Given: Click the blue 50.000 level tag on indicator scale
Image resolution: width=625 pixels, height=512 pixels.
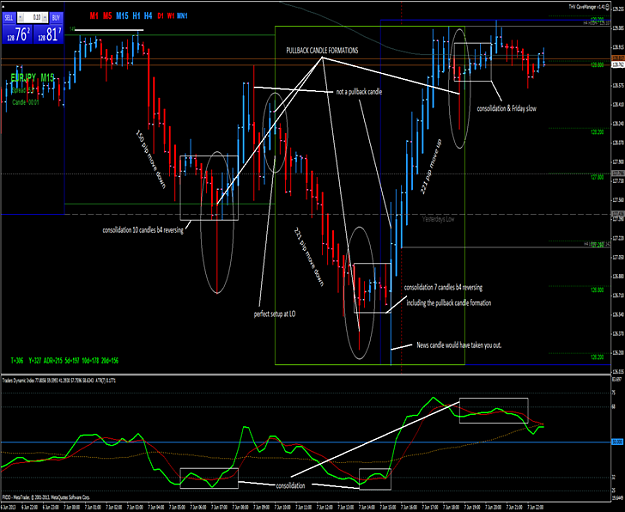Looking at the screenshot, I should [615, 442].
